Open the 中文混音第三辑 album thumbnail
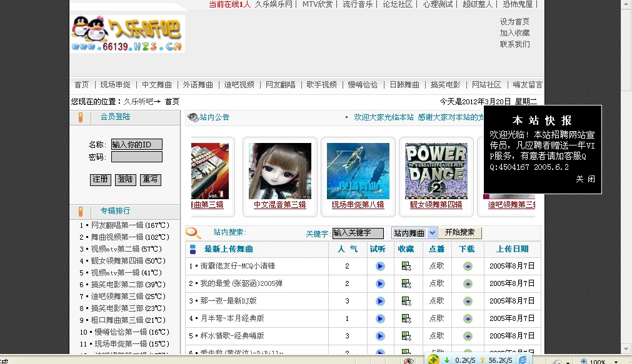Image resolution: width=632 pixels, height=364 pixels. coord(280,170)
